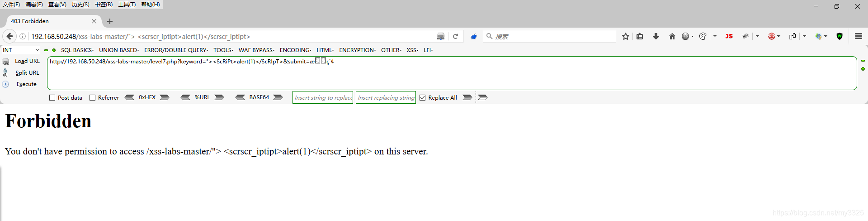Screen dimensions: 868x221
Task: Open the 帮助(H) menu
Action: click(x=151, y=5)
